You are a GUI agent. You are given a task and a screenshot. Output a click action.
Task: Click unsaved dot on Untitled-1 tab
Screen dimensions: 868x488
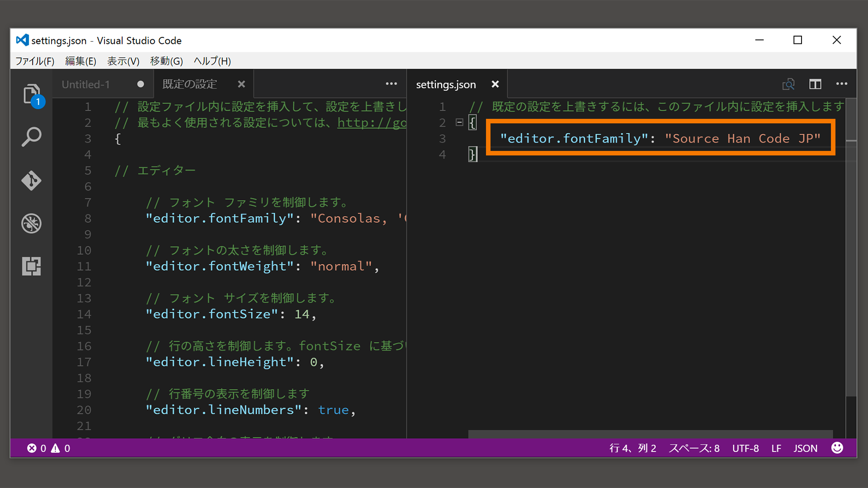(x=141, y=84)
